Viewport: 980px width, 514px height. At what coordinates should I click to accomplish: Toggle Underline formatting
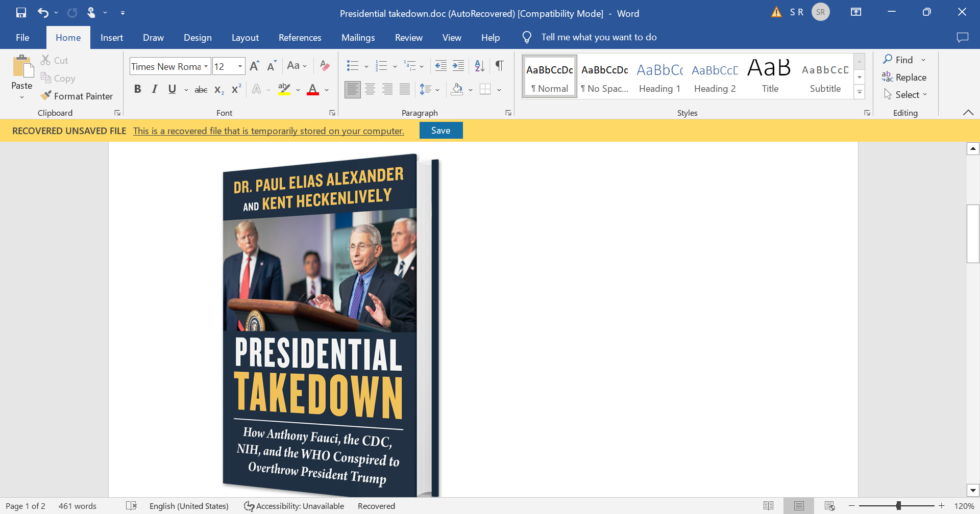pos(172,90)
